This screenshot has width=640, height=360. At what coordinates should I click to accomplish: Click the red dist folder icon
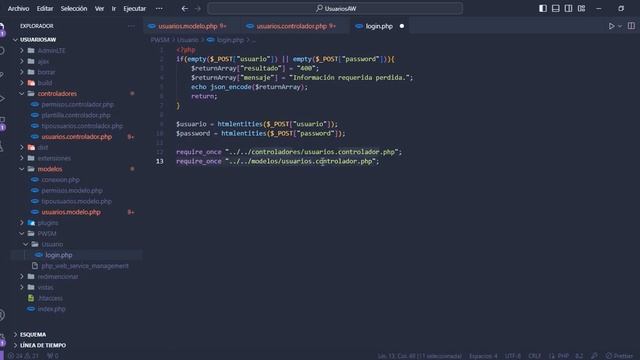click(31, 147)
